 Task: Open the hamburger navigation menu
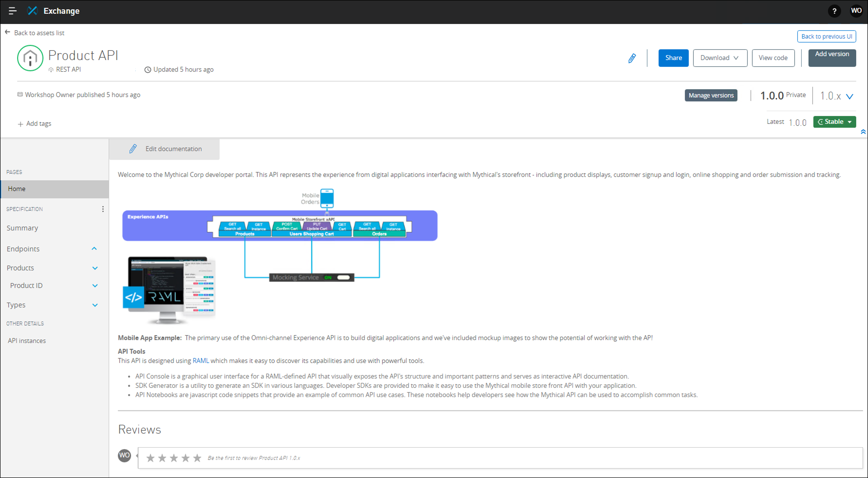click(12, 11)
